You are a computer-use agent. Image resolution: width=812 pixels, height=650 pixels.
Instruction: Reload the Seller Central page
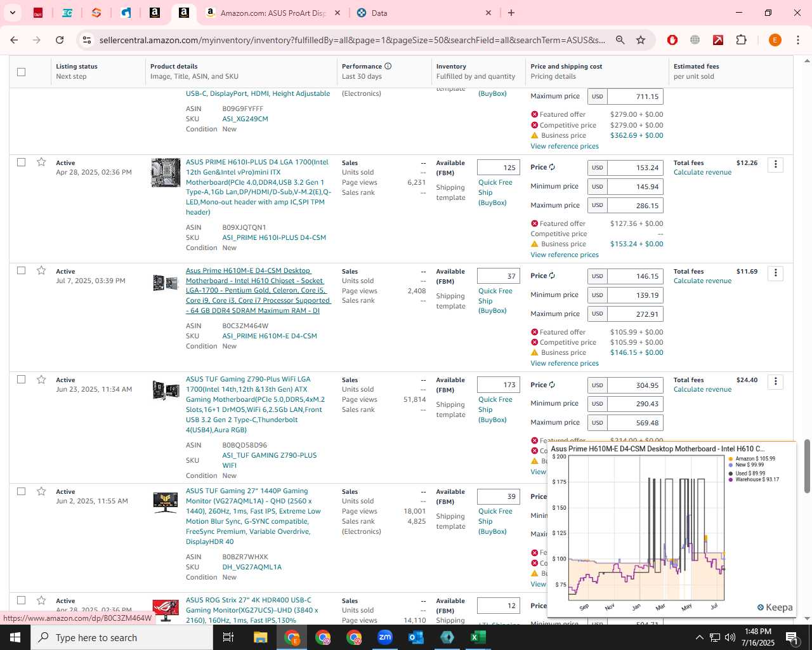[x=60, y=40]
